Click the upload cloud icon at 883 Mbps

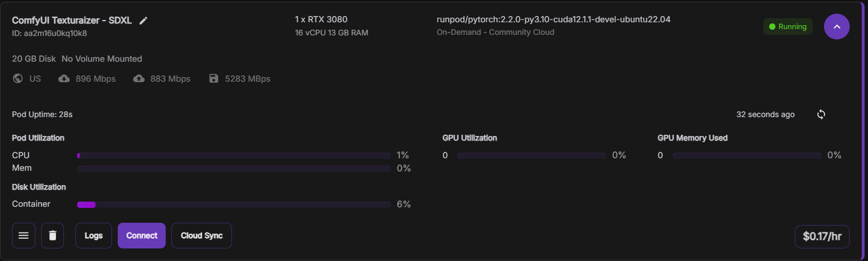139,78
